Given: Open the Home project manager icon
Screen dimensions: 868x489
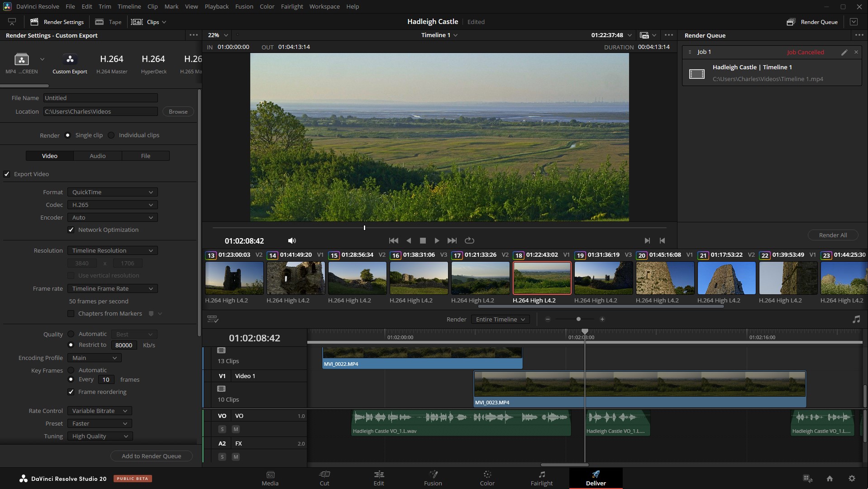Looking at the screenshot, I should pyautogui.click(x=830, y=478).
